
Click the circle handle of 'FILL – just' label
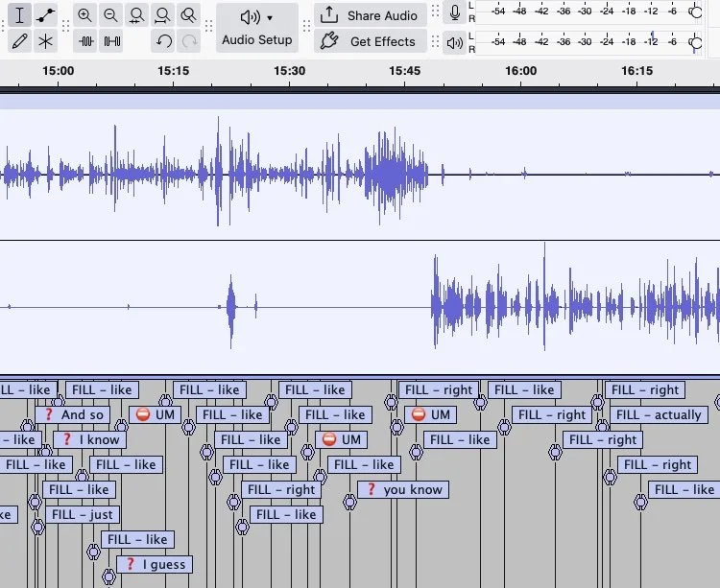[x=37, y=527]
